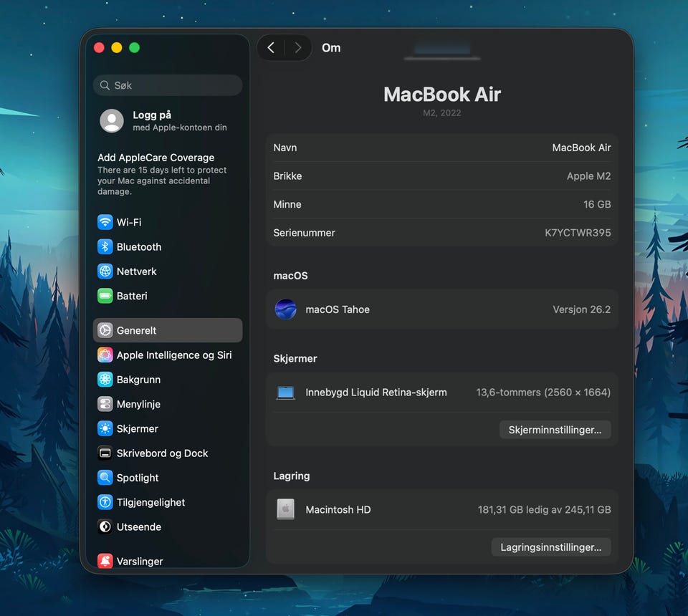Click the Wi-Fi icon in sidebar

[x=105, y=222]
